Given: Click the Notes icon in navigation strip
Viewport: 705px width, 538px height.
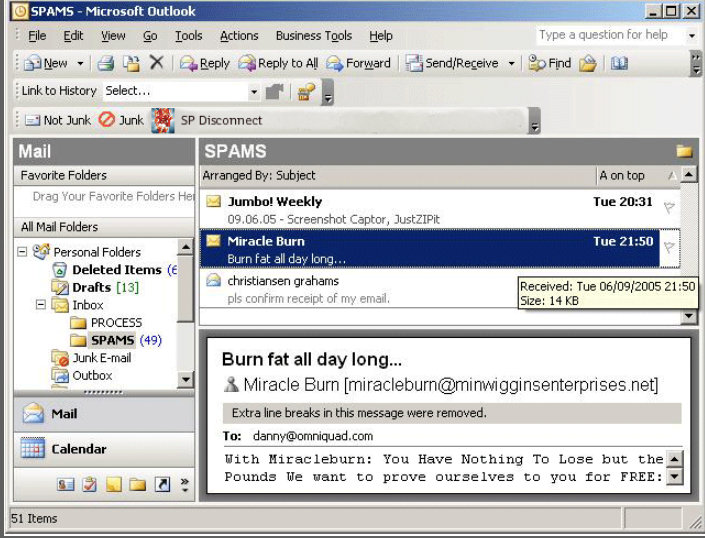Looking at the screenshot, I should (x=113, y=485).
